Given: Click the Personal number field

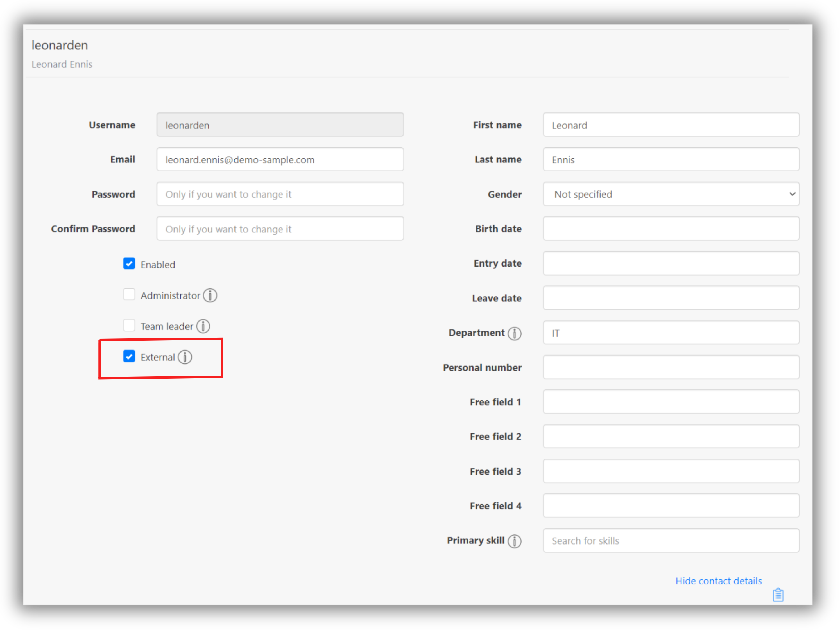Looking at the screenshot, I should 671,367.
